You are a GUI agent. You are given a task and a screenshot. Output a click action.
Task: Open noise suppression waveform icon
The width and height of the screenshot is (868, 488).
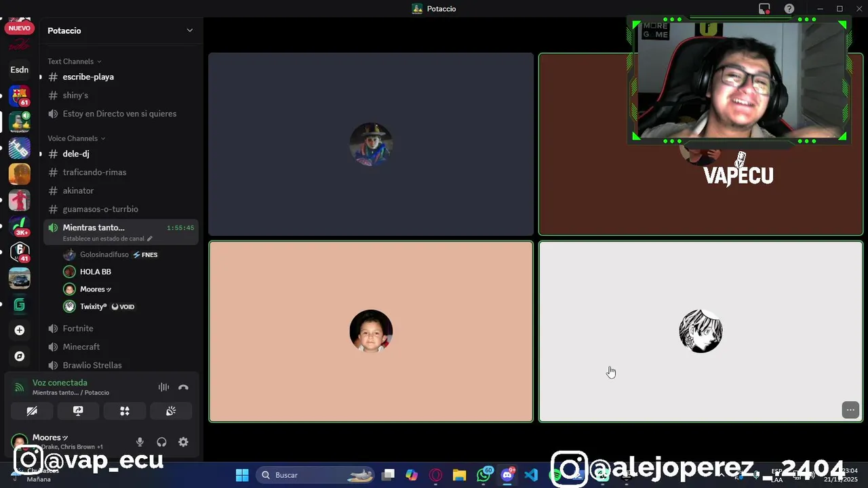coord(163,388)
